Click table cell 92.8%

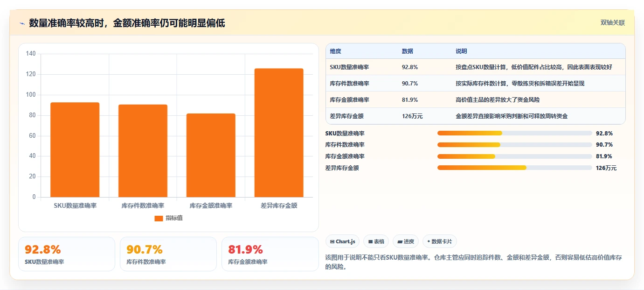[x=410, y=67]
